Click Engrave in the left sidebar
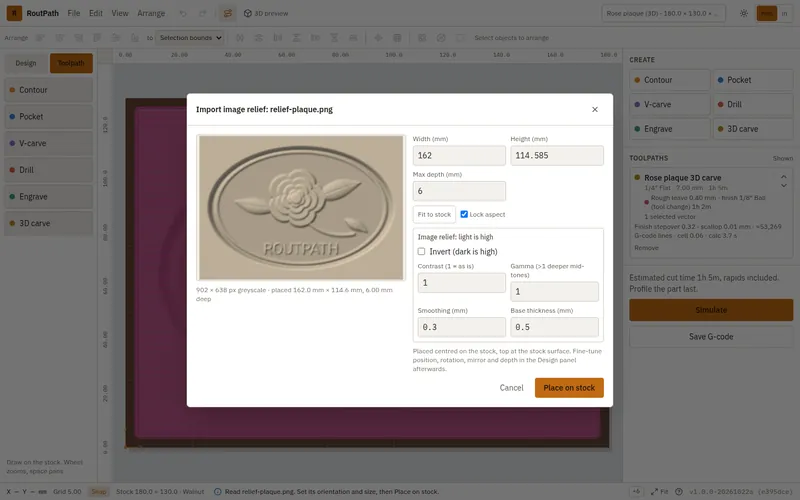The width and height of the screenshot is (800, 500). click(48, 196)
